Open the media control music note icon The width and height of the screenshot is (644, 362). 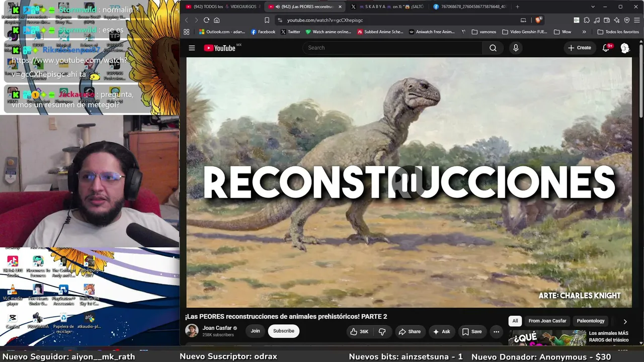point(596,20)
